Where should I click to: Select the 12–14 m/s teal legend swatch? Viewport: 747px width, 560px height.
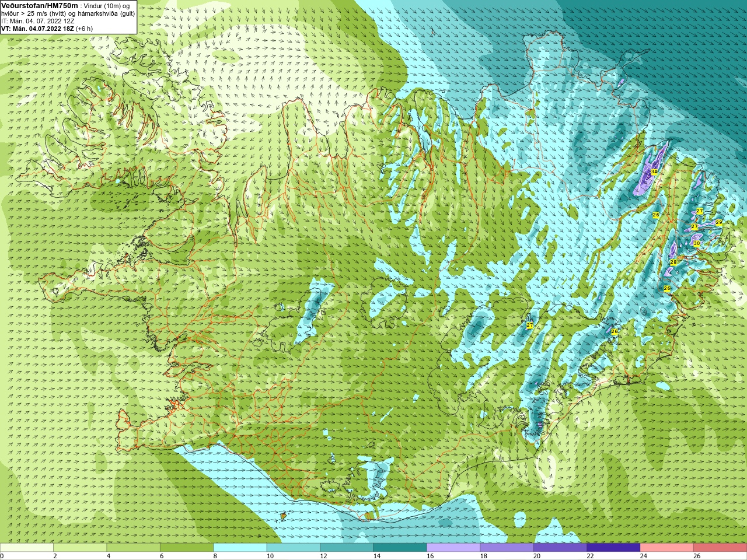pyautogui.click(x=347, y=548)
